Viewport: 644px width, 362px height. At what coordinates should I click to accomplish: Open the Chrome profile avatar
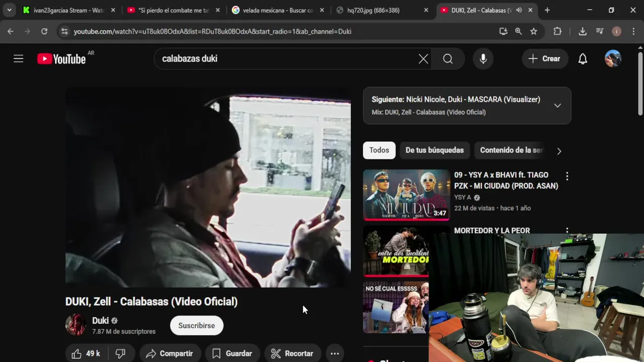click(616, 31)
